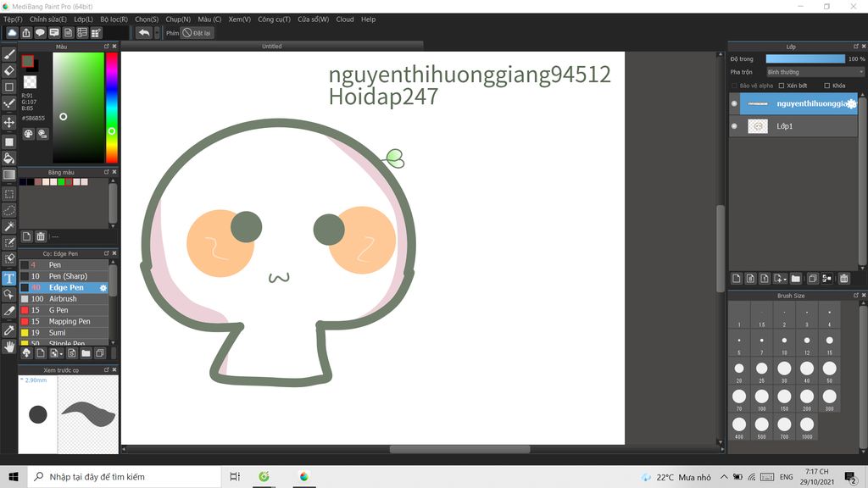Image resolution: width=868 pixels, height=488 pixels.
Task: Float the Màu color panel
Action: (106, 47)
